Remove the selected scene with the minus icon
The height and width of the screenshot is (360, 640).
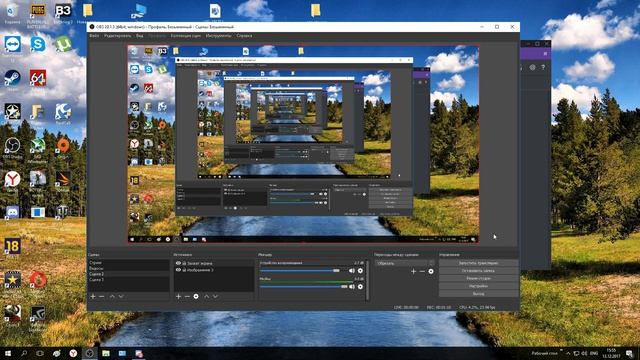point(102,296)
